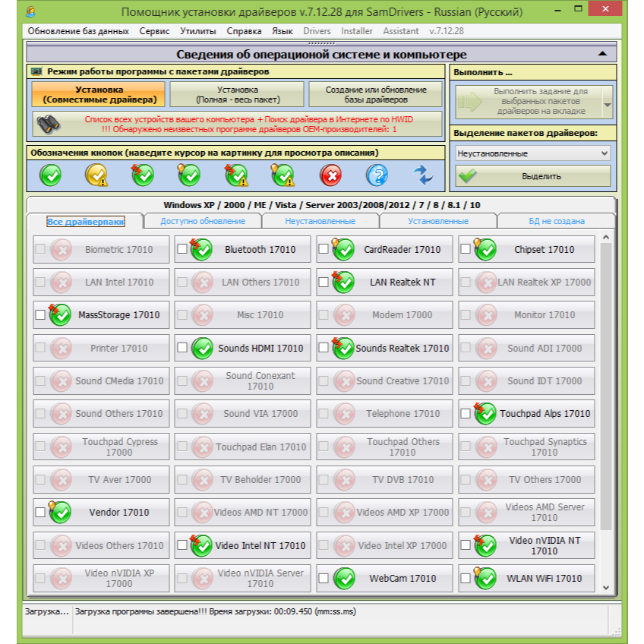Open the Язык menu
644x644 pixels.
click(x=283, y=31)
